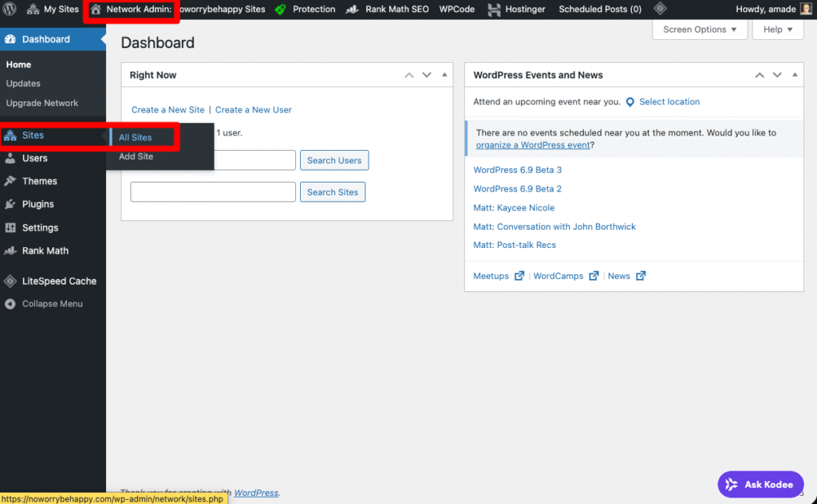Viewport: 817px width, 504px height.
Task: Move the Right Now panel down
Action: [427, 75]
